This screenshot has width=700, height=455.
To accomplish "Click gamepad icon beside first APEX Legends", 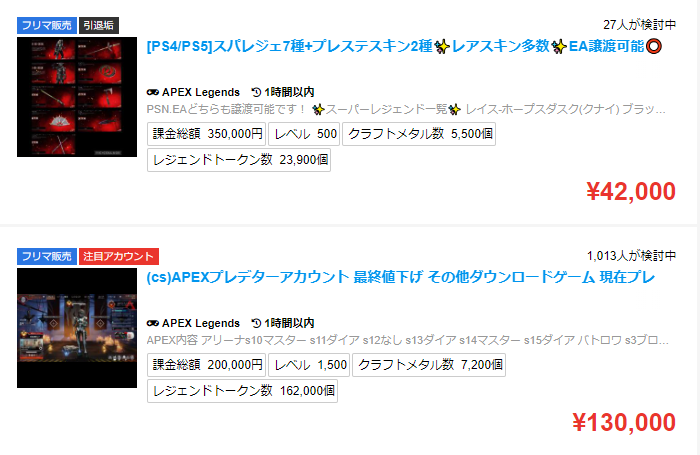I will coord(153,92).
